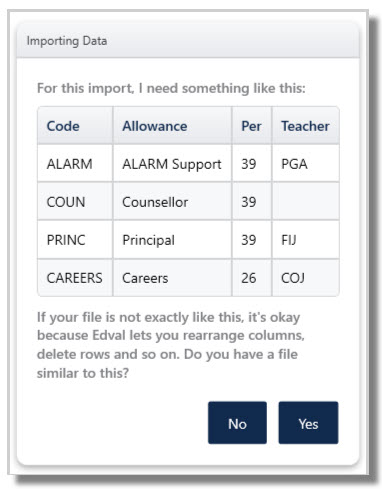Click the Principal allowance cell
The image size is (382, 489).
(172, 239)
